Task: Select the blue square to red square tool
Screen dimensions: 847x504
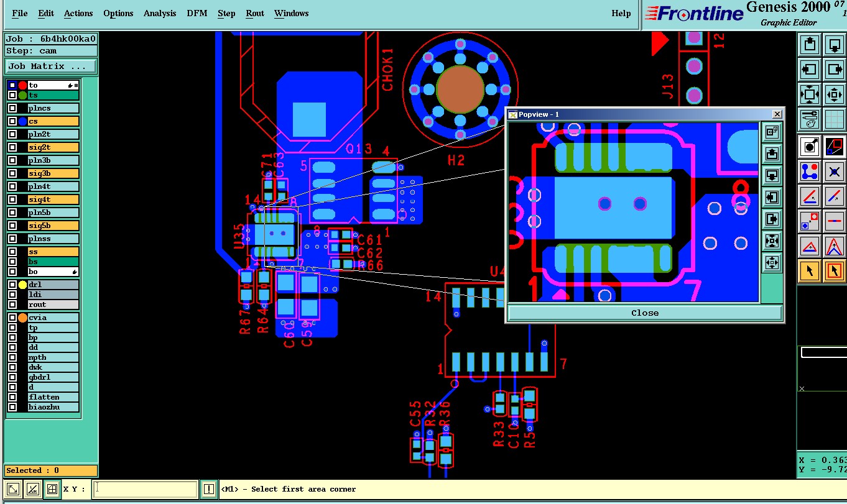Action: click(x=810, y=221)
